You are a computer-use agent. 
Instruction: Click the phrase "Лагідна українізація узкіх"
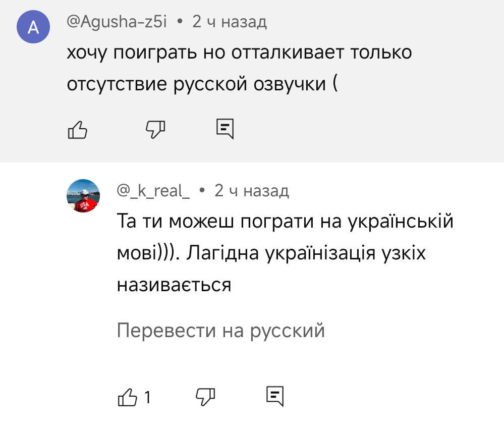pos(307,253)
